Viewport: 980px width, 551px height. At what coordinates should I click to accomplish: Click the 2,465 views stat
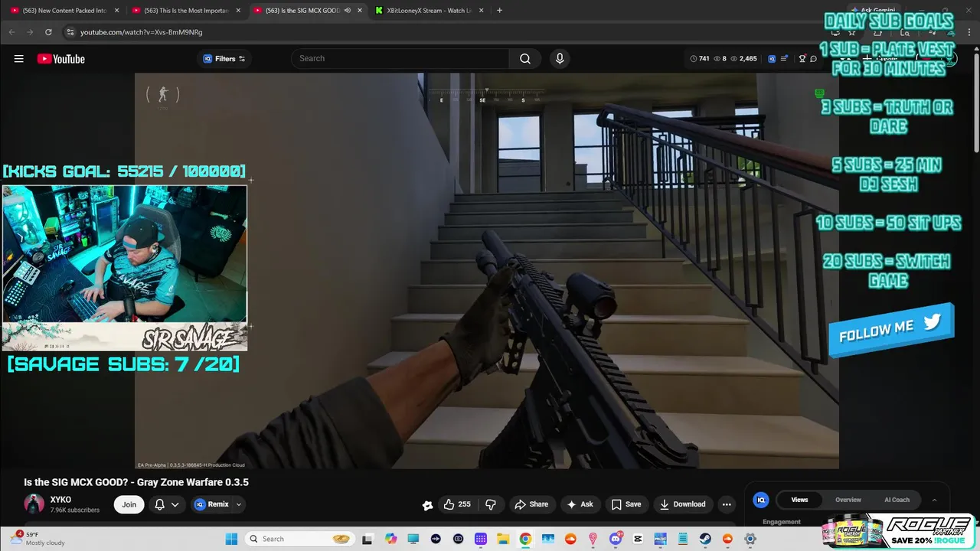pyautogui.click(x=744, y=59)
